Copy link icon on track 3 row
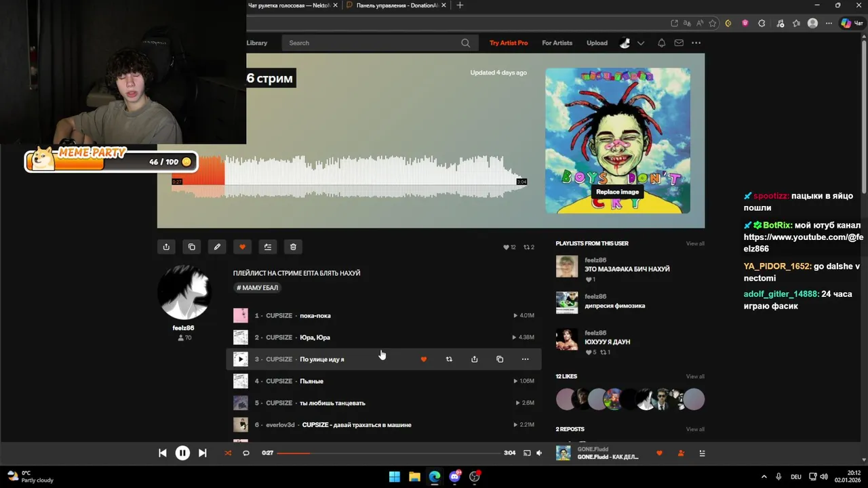This screenshot has width=868, height=488. pyautogui.click(x=500, y=359)
